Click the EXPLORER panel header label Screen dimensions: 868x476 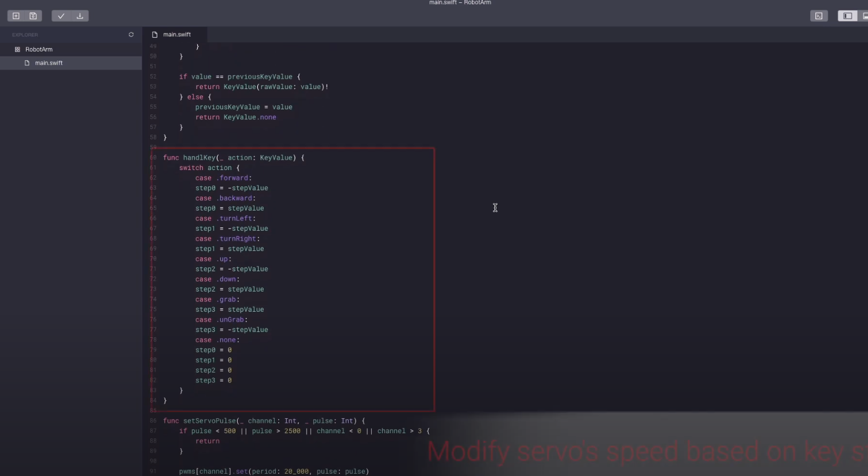coord(25,35)
